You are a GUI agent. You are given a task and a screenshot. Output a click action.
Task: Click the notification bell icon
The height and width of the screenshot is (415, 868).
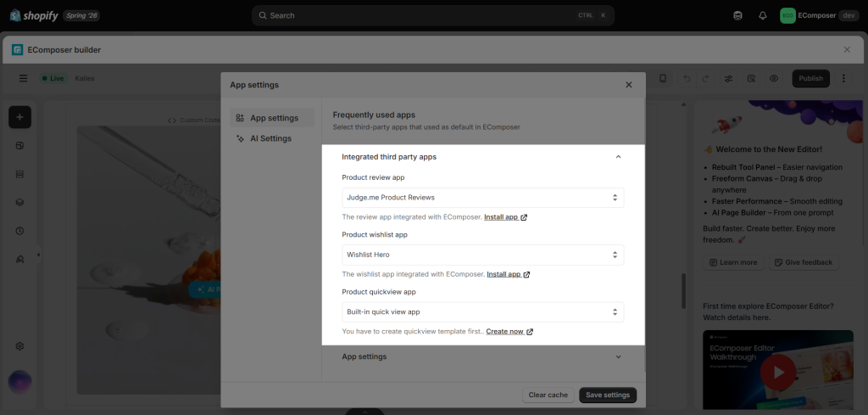763,15
